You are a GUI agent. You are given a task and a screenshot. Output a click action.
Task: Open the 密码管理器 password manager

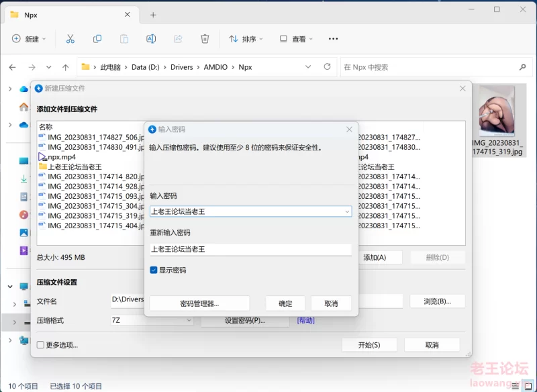(x=199, y=303)
